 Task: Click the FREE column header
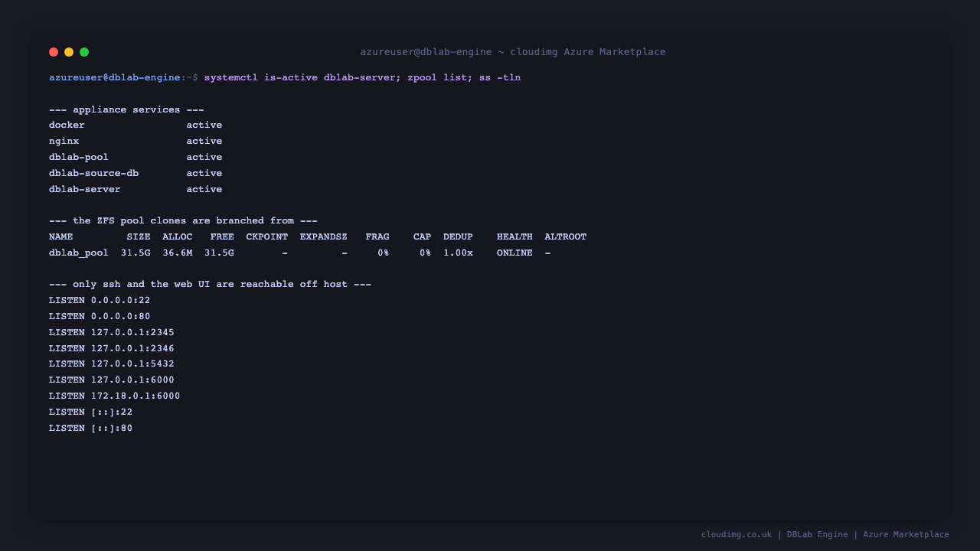tap(222, 237)
